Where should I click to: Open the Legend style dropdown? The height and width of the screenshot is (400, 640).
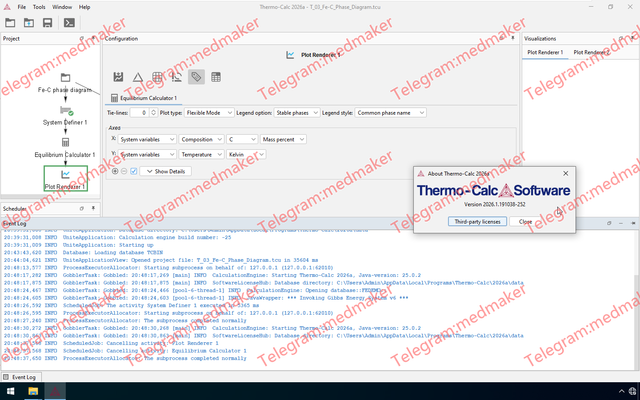[x=391, y=113]
